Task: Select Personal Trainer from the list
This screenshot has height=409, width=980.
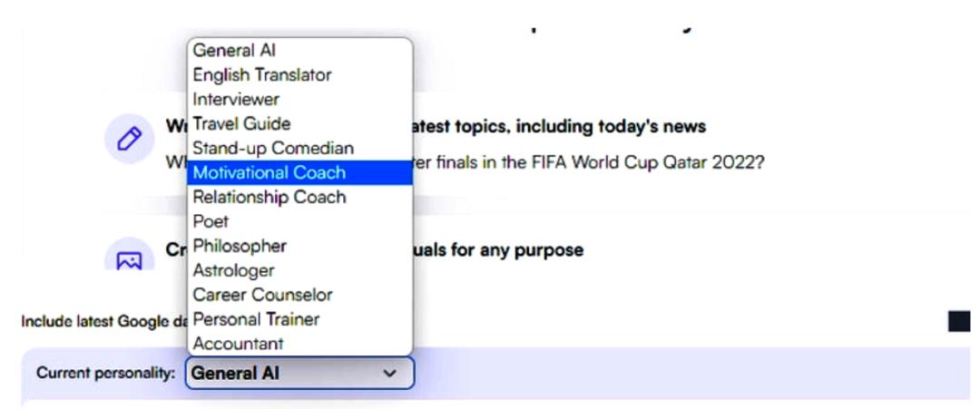Action: point(256,320)
